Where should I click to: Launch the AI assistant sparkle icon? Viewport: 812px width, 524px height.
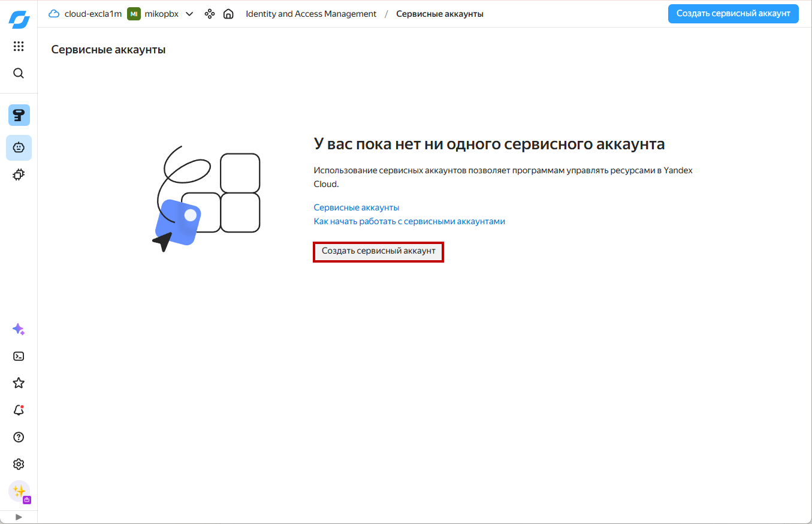[x=19, y=329]
